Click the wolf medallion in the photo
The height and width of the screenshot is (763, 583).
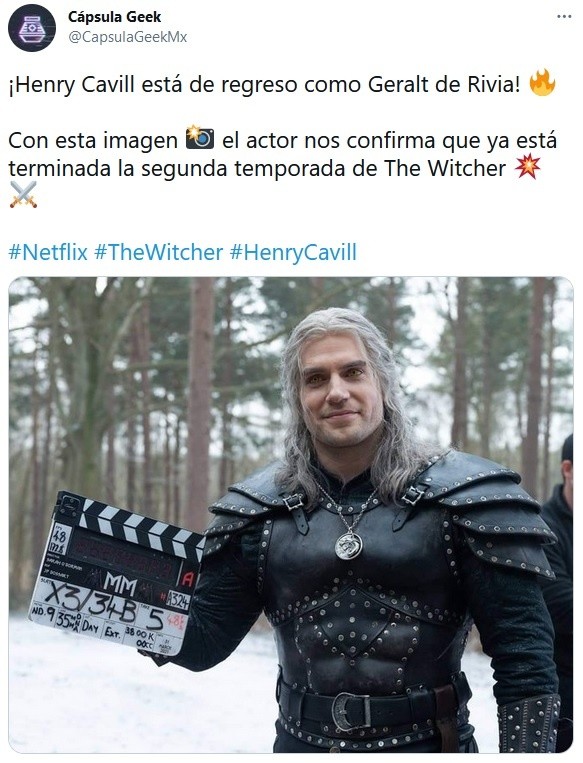click(348, 545)
